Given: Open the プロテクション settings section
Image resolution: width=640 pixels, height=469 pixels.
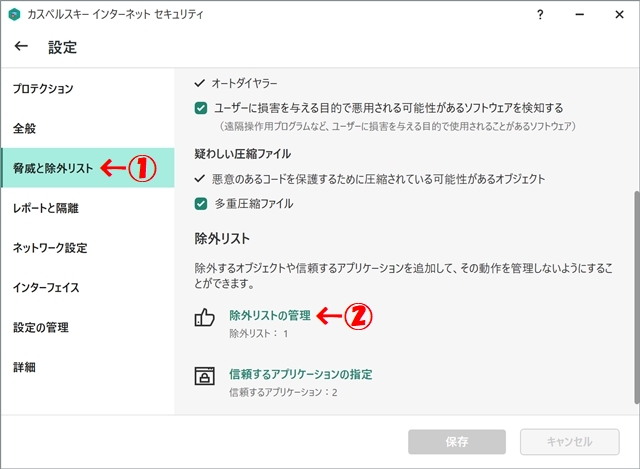Looking at the screenshot, I should (x=42, y=89).
